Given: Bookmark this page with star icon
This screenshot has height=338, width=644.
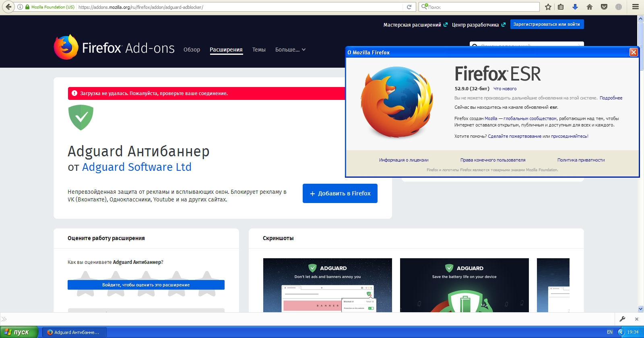Looking at the screenshot, I should coord(548,7).
